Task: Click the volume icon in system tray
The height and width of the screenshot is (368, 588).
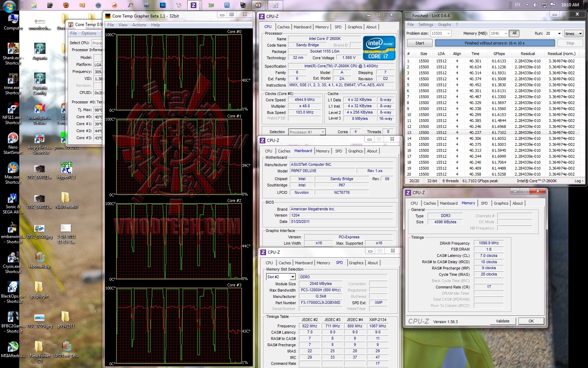Action: 535,5
